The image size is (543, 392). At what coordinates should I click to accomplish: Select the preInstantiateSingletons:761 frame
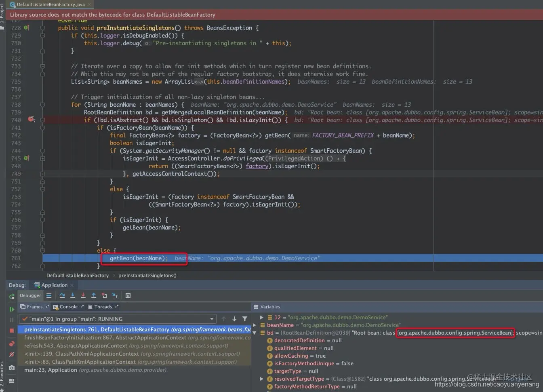point(135,330)
